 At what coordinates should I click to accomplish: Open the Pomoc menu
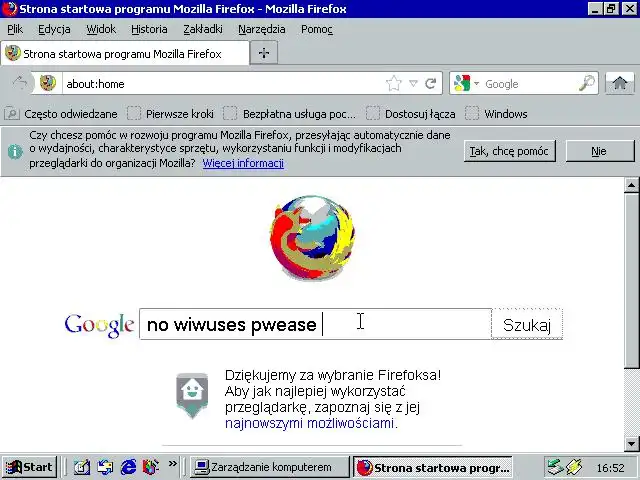coord(317,29)
